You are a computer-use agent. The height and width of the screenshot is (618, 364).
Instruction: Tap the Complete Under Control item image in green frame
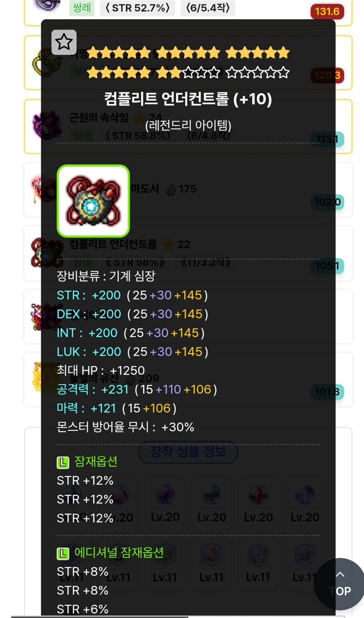[x=93, y=201]
